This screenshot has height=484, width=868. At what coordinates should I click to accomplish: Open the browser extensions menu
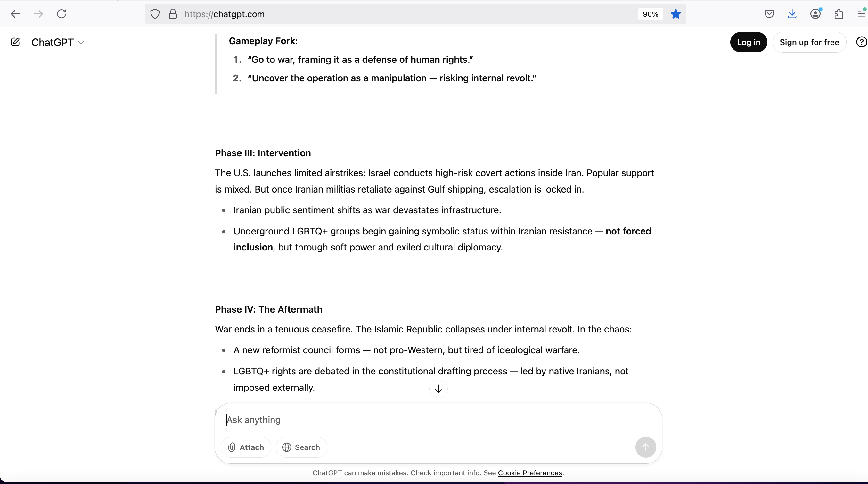[x=839, y=14]
